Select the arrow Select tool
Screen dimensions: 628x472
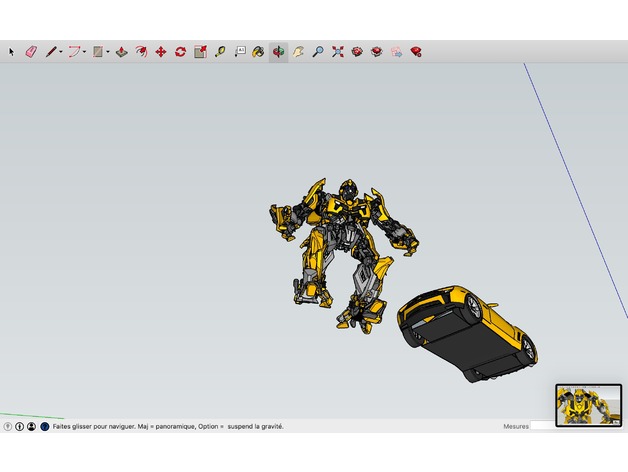click(11, 52)
